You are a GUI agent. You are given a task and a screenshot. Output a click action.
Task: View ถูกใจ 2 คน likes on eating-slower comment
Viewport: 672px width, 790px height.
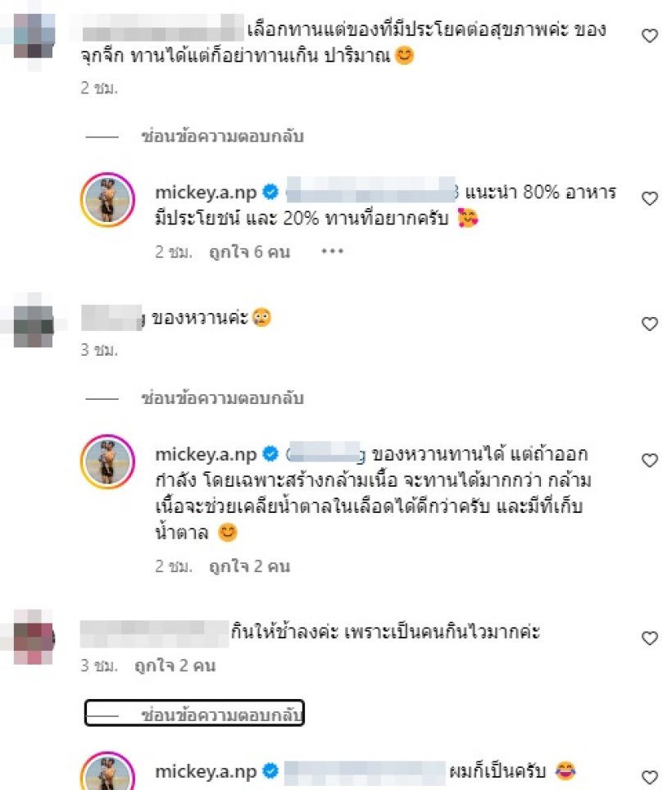175,665
